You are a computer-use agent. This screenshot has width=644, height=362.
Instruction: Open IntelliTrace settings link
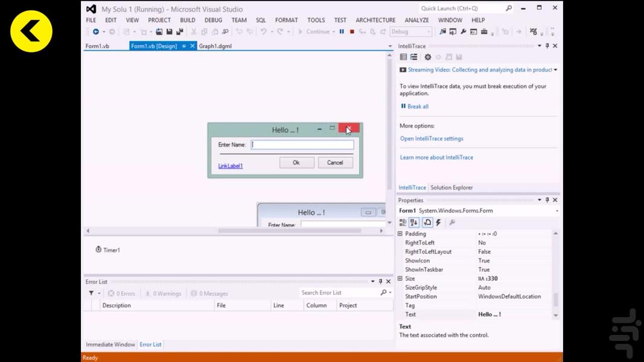click(x=432, y=139)
